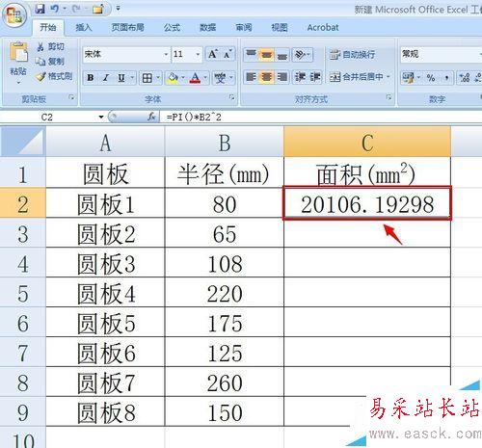Expand the underline style dropdown arrow
The width and height of the screenshot is (482, 448).
click(132, 78)
